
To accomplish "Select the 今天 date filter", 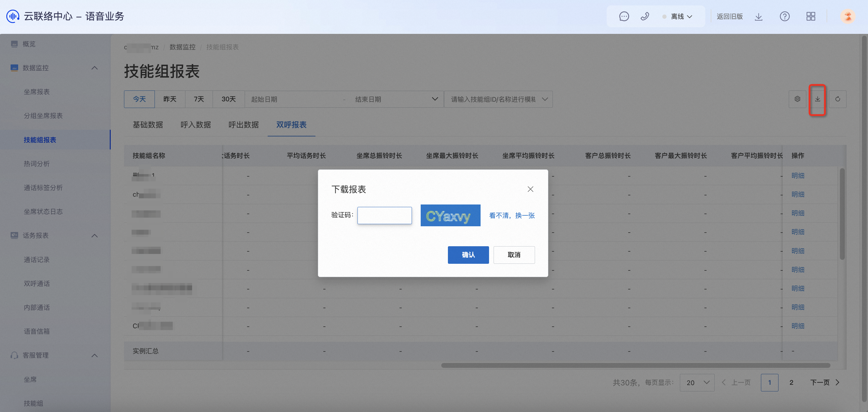I will 139,99.
